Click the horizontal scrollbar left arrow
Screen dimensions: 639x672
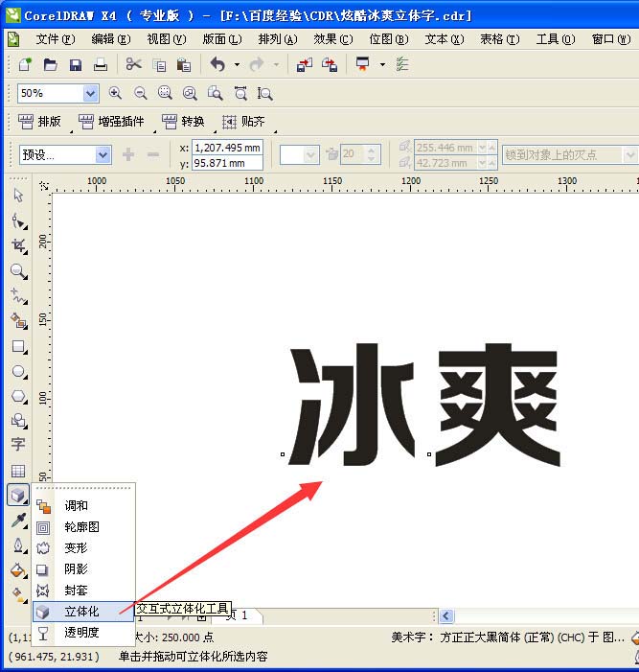coord(446,616)
